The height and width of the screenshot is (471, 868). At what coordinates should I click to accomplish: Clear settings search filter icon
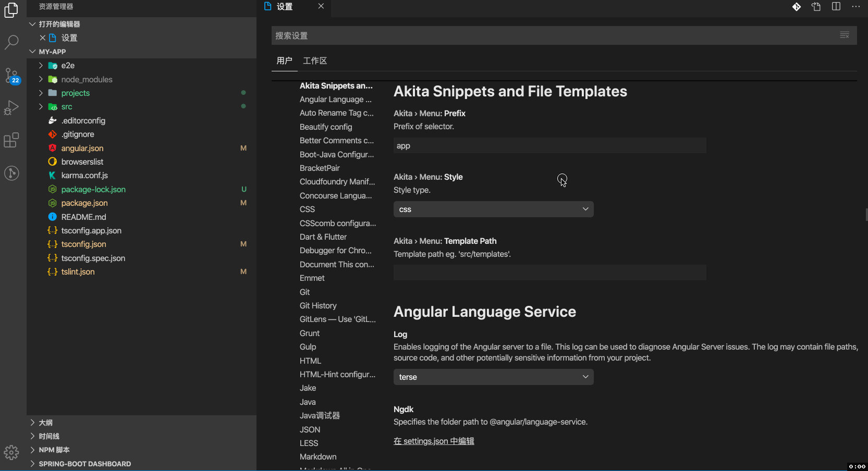coord(845,35)
